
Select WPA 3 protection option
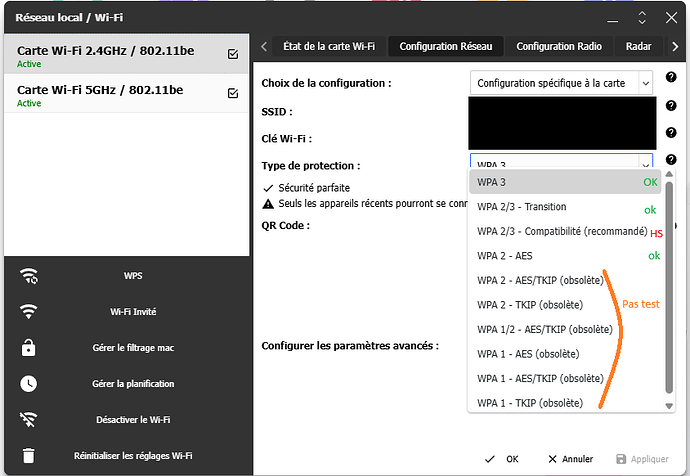pos(565,182)
